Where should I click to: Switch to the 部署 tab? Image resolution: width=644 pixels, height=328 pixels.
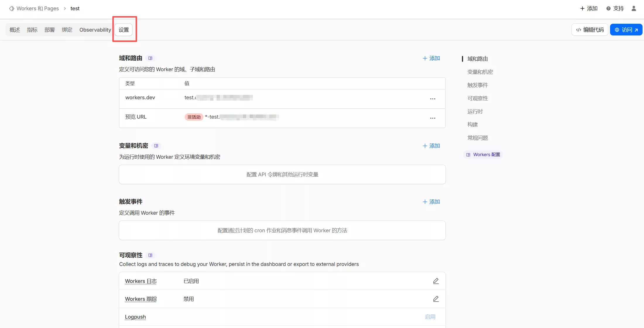point(49,30)
